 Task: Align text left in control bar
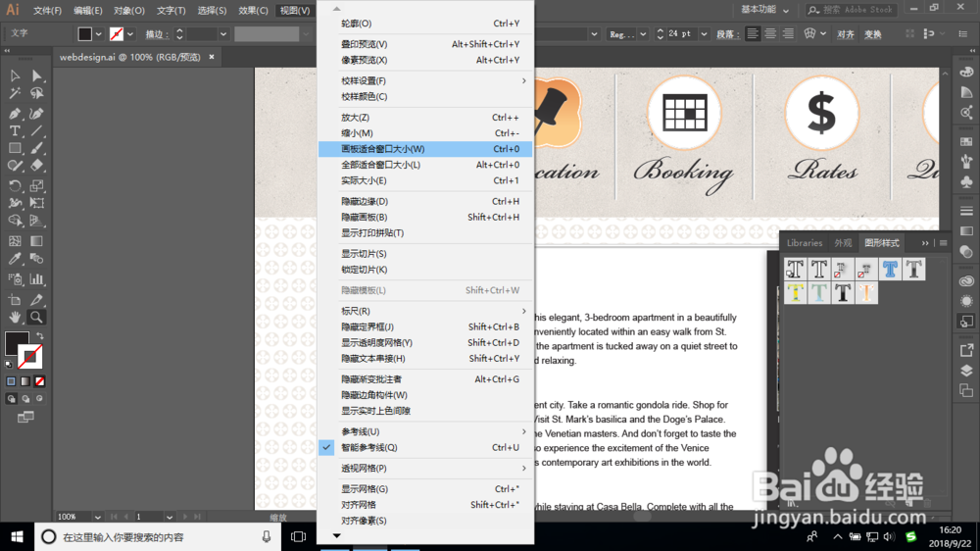(x=753, y=33)
